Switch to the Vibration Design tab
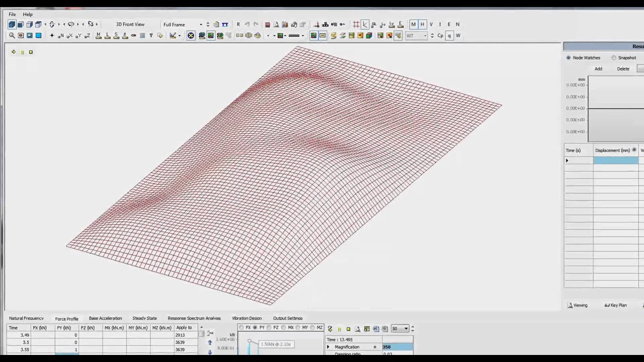 click(247, 318)
